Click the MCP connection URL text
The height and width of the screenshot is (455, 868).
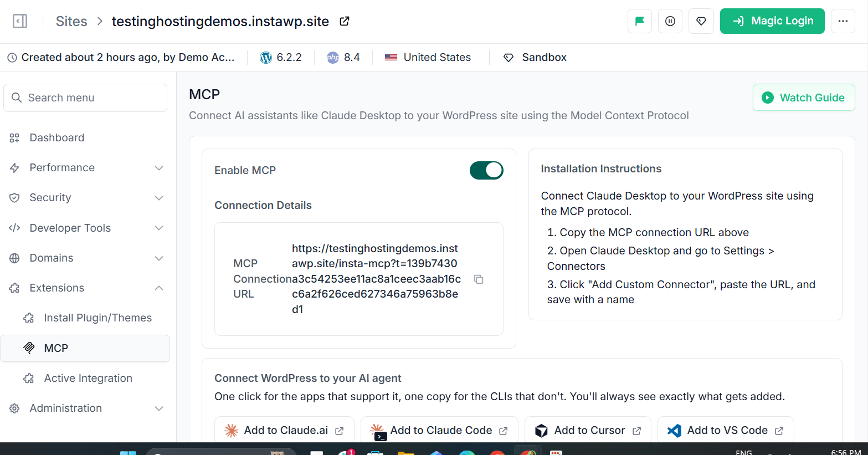(x=377, y=279)
